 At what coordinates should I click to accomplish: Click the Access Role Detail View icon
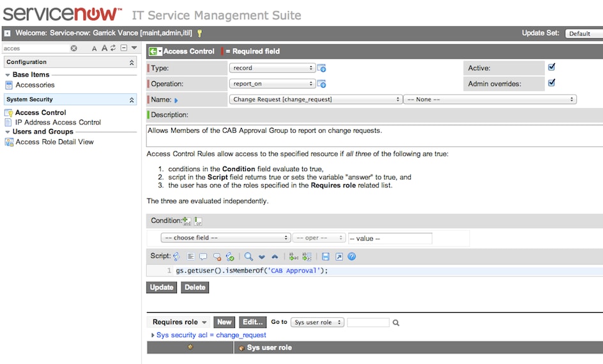[9, 142]
